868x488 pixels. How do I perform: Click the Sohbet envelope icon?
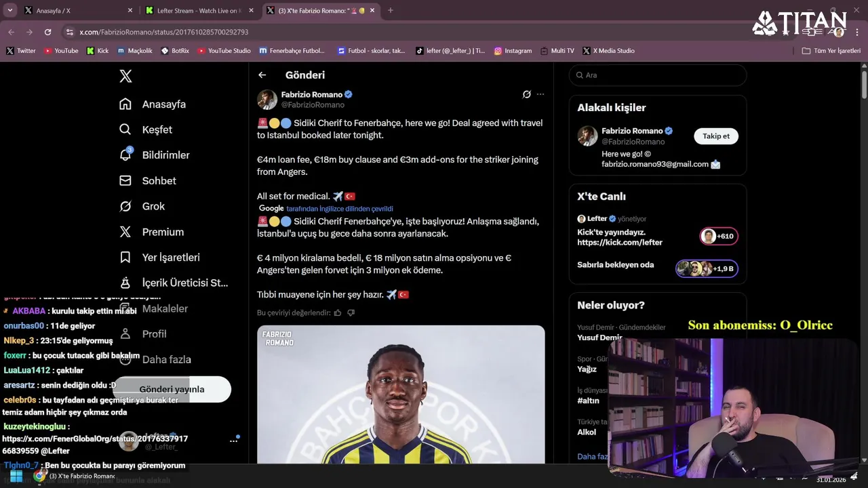click(125, 180)
